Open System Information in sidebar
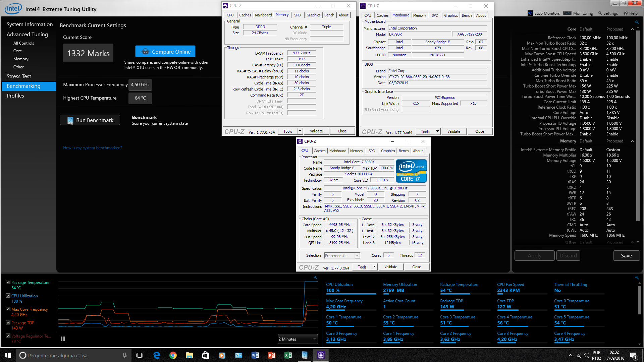The height and width of the screenshot is (362, 644). click(30, 24)
